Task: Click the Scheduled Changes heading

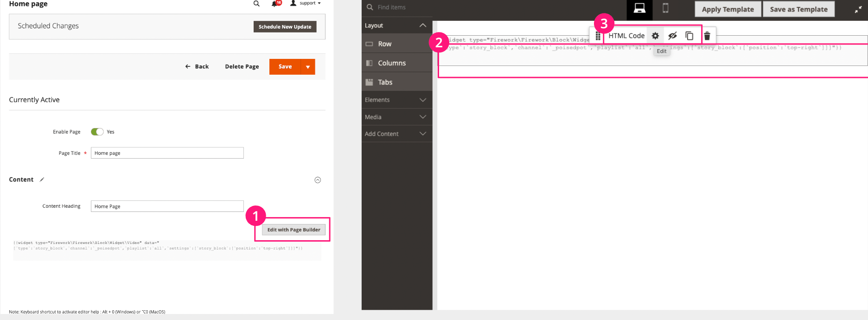Action: (x=48, y=26)
